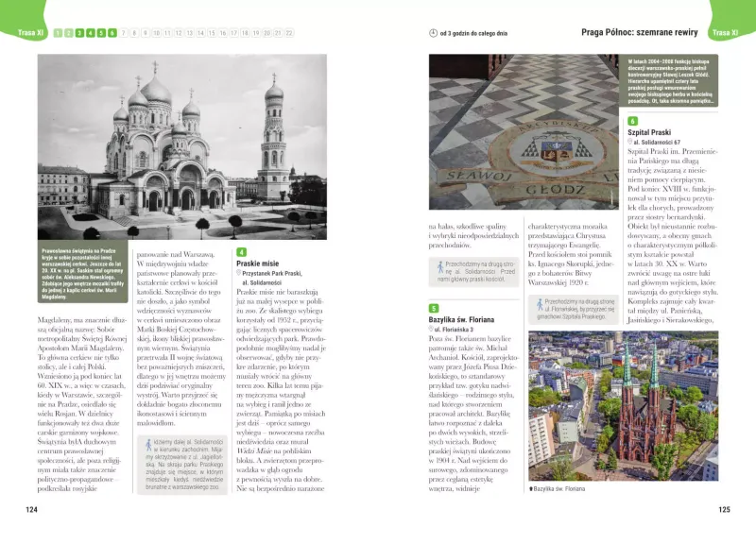Screen dimensions: 756x544
Task: Click stop number 1 in the route progress bar
Action: pyautogui.click(x=58, y=33)
